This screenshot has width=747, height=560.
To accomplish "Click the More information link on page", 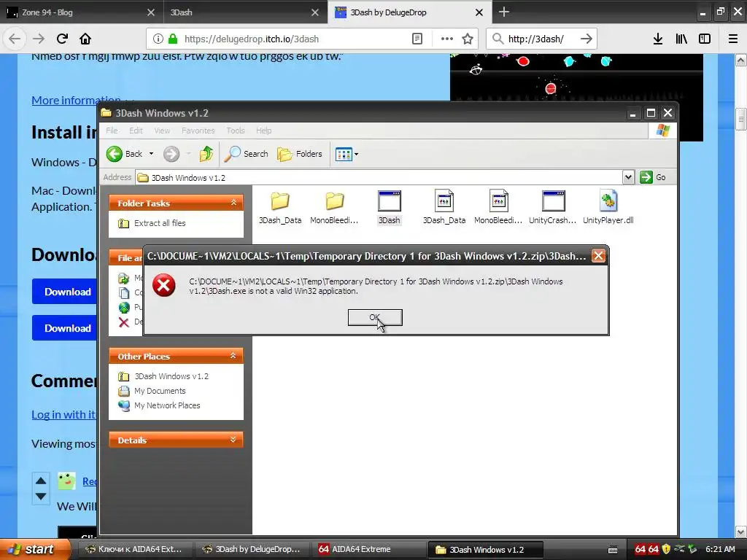I will (x=76, y=100).
